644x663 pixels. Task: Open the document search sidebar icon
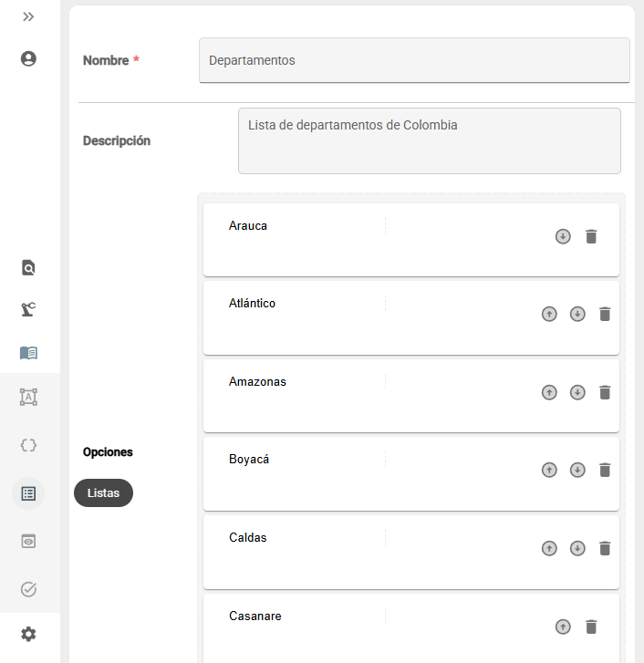pyautogui.click(x=28, y=267)
